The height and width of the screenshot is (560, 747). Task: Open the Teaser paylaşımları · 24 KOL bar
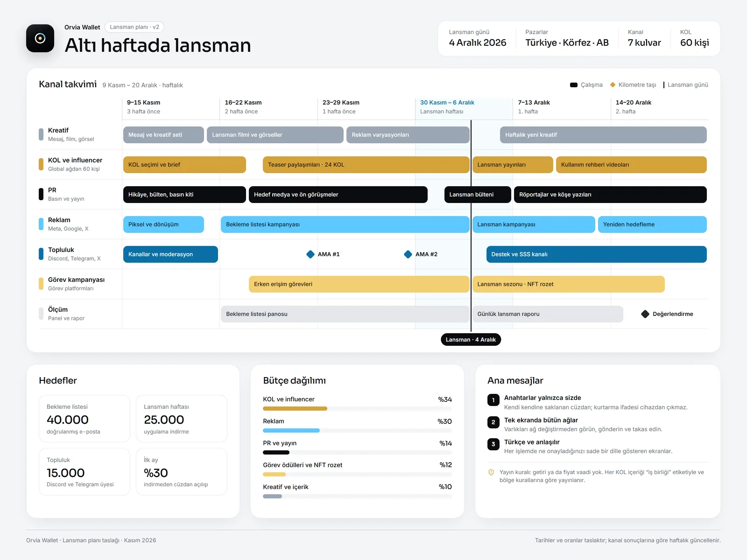tap(366, 165)
